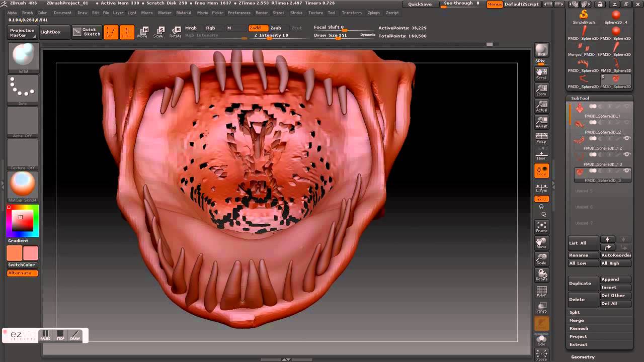Toggle Transp transparency mode
644x362 pixels.
point(541,307)
